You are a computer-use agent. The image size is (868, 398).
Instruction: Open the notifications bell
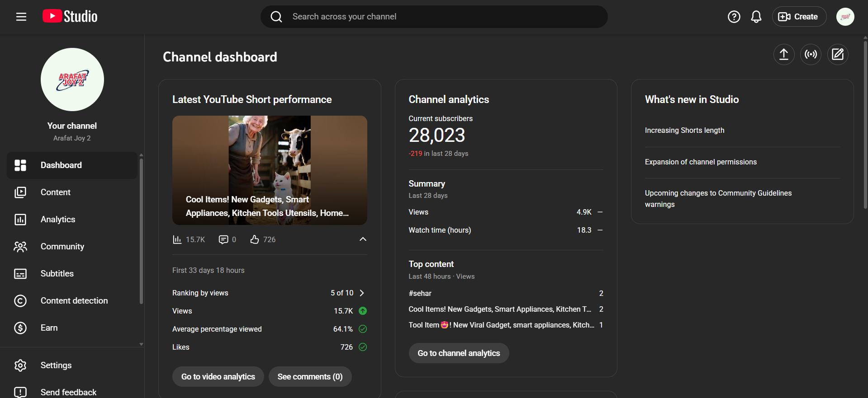click(x=756, y=17)
